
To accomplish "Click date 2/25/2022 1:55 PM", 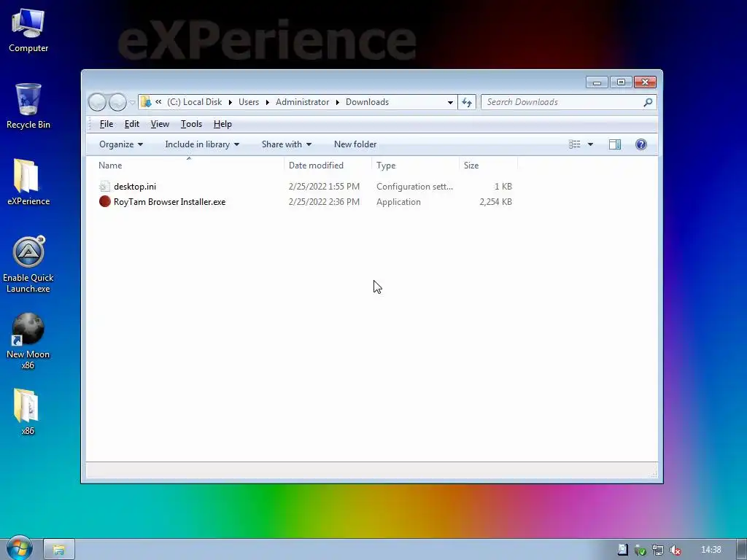I will click(x=324, y=187).
